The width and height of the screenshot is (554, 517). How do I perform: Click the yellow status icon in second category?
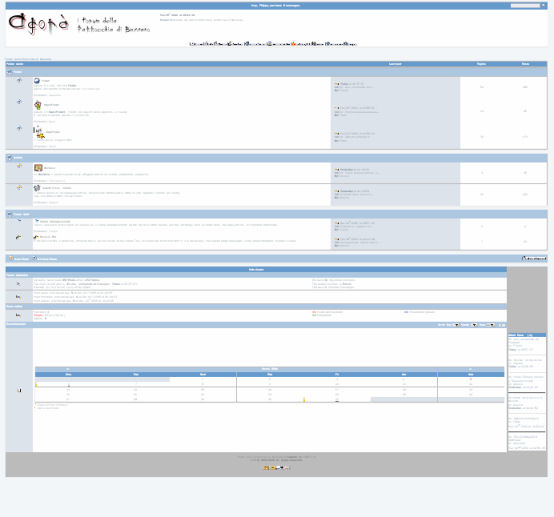coord(19,166)
